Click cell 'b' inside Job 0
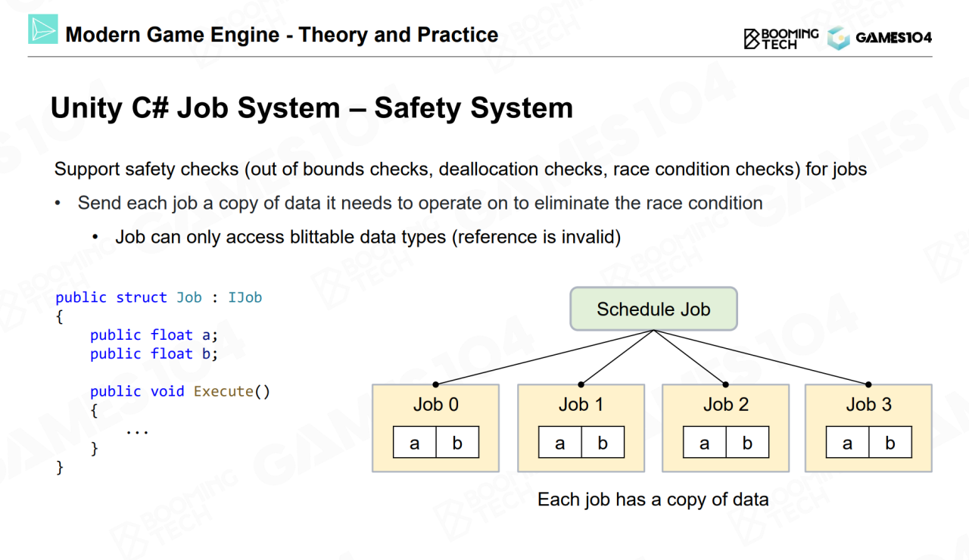Viewport: 969px width, 560px height. [457, 443]
